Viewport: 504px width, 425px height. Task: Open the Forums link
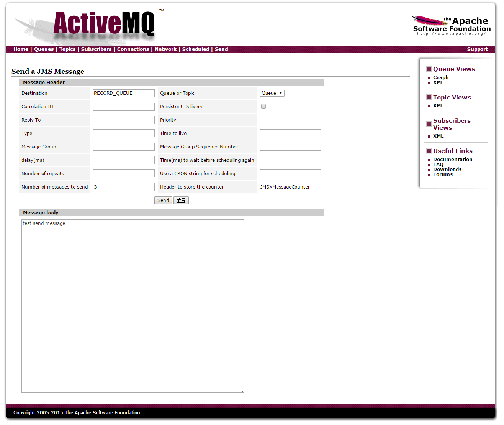443,174
